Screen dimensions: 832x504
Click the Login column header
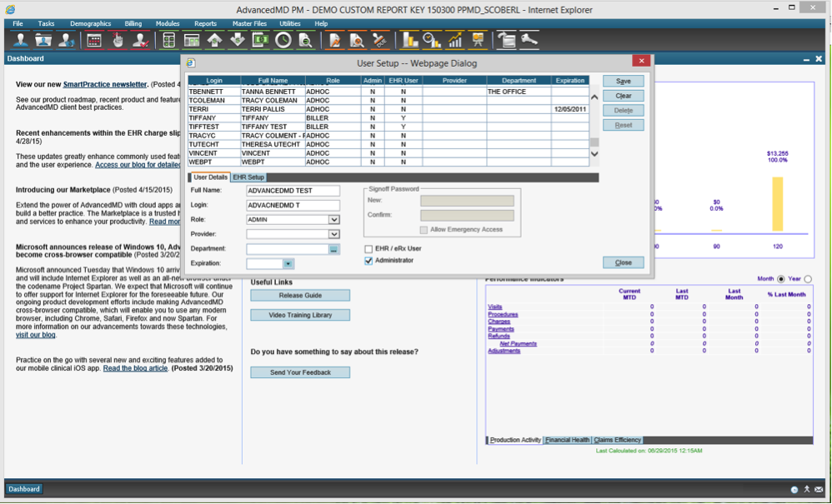(214, 81)
